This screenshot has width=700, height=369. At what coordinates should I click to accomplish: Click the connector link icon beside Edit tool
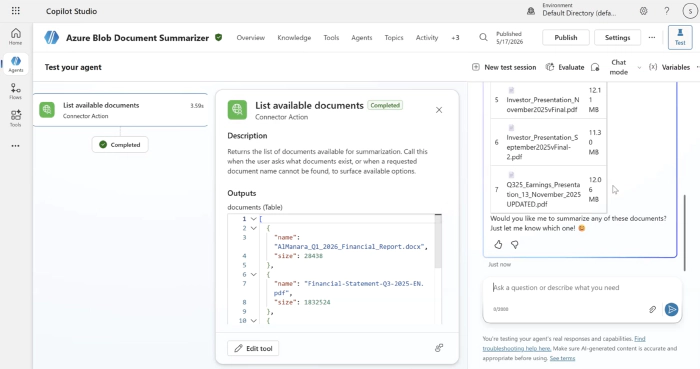click(439, 348)
